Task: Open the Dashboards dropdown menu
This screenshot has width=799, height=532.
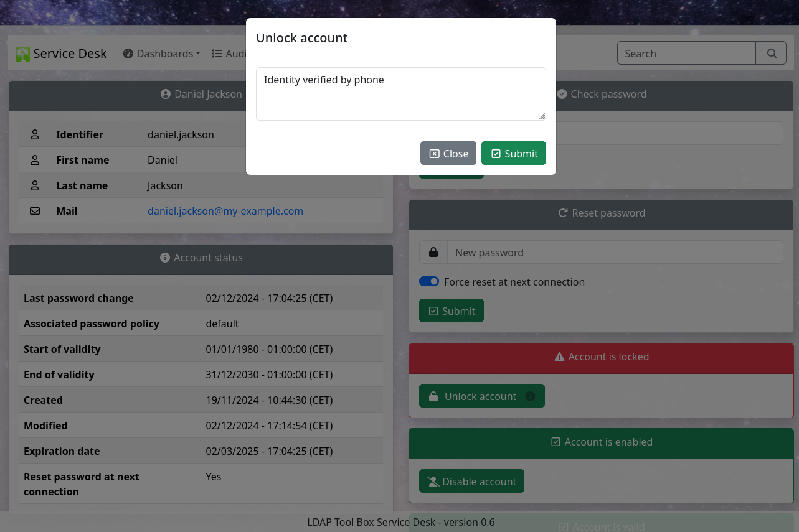Action: click(162, 54)
